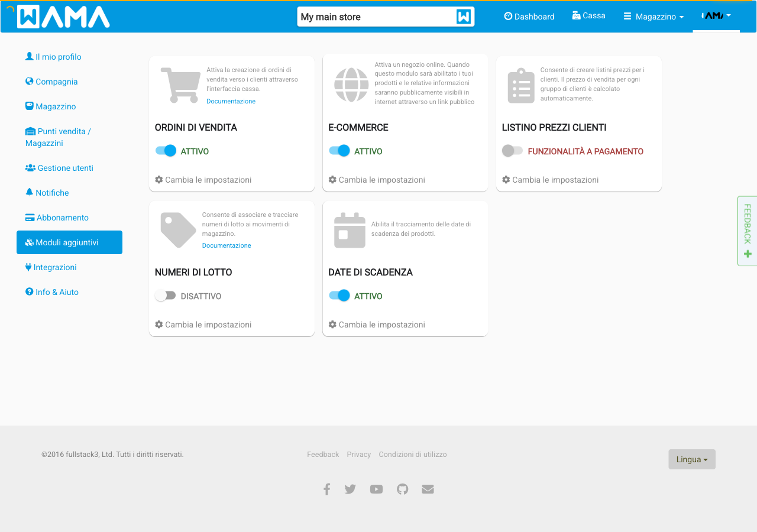Image resolution: width=757 pixels, height=532 pixels.
Task: Select Moduli aggiuntivi in sidebar
Action: pos(69,242)
